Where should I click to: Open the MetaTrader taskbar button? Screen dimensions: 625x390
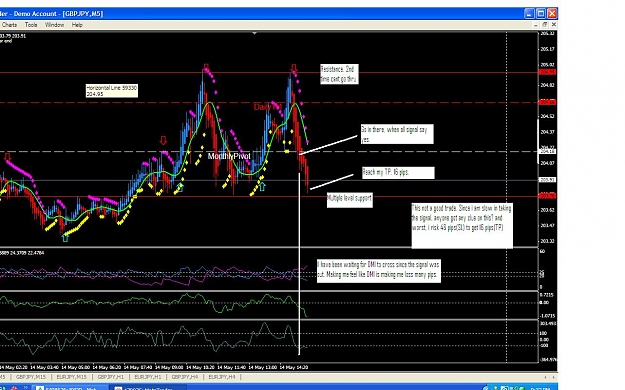pos(149,388)
